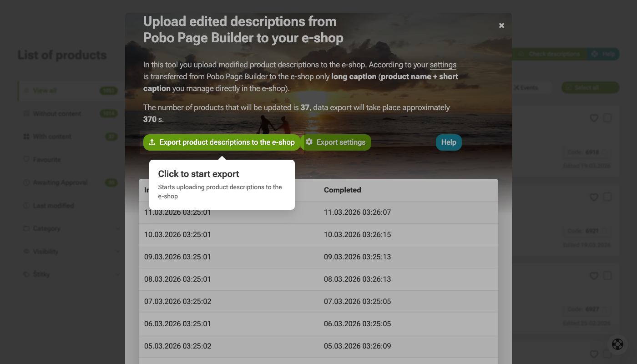This screenshot has height=364, width=637.
Task: Click the Favourite heart icon in sidebar
Action: coord(27,159)
